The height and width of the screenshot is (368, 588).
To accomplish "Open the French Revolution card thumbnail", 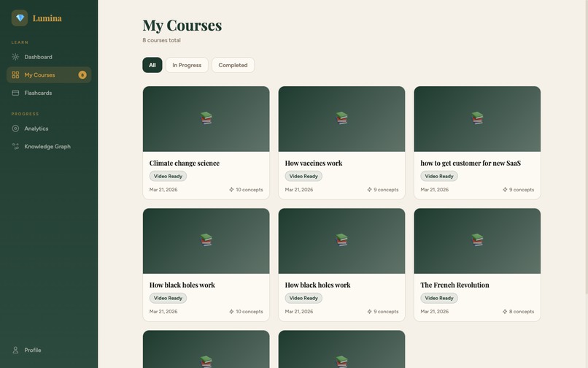I will point(477,241).
